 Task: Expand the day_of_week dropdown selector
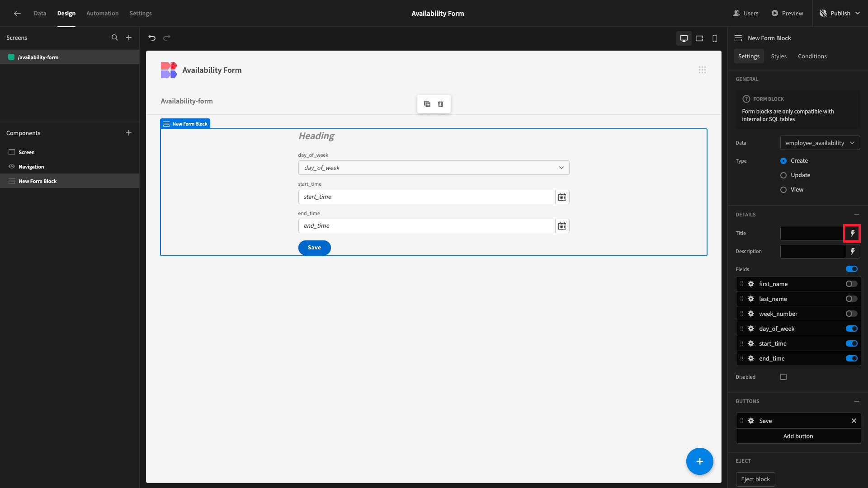(x=561, y=168)
